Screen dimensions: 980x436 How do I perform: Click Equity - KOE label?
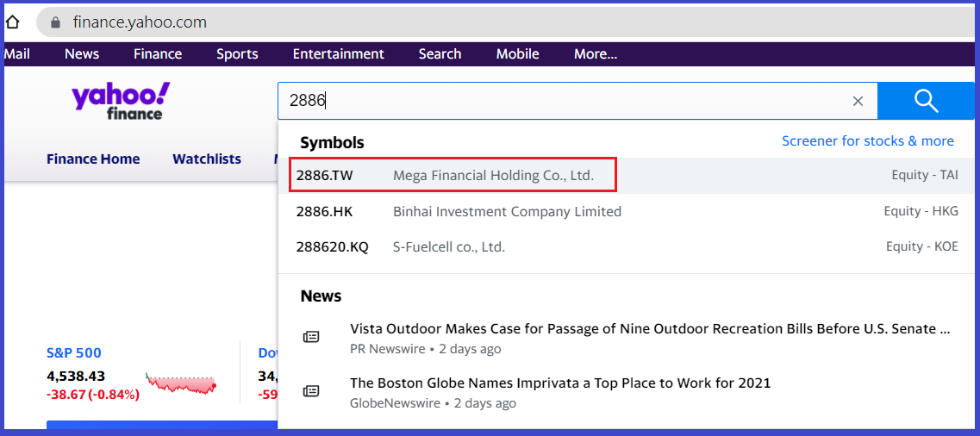pyautogui.click(x=922, y=246)
